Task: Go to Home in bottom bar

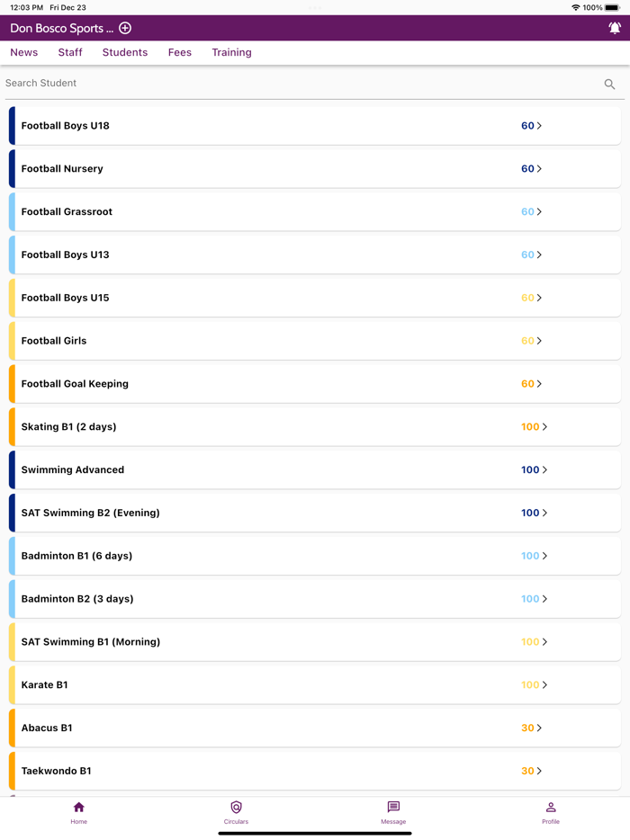Action: [79, 812]
